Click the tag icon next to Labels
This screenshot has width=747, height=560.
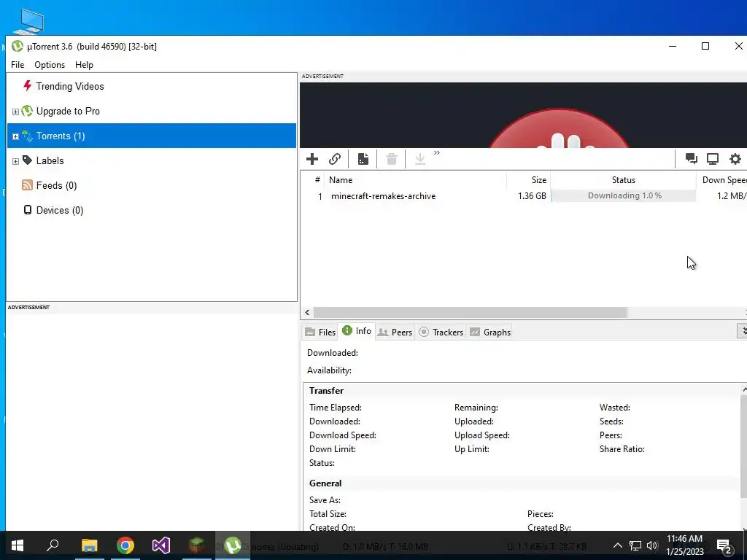(x=28, y=160)
